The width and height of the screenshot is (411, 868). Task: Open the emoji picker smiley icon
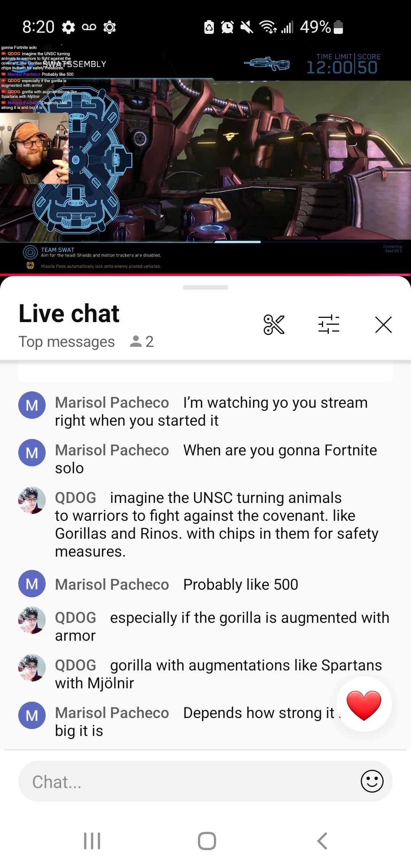click(372, 781)
